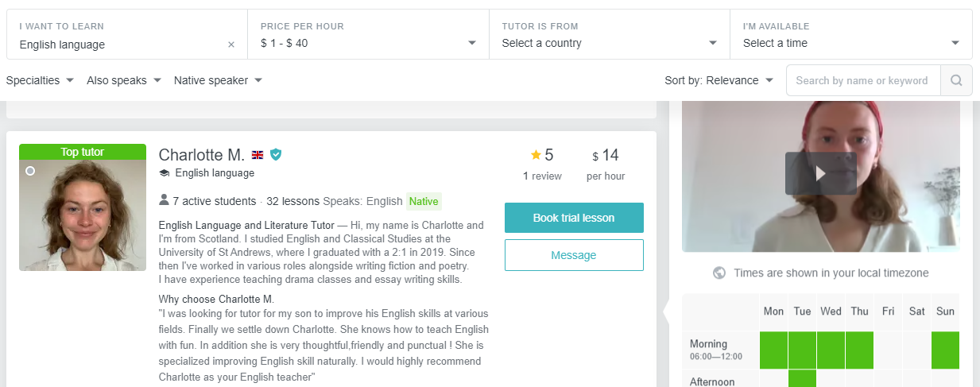Play the tutor intro video
980x387 pixels.
pyautogui.click(x=820, y=173)
